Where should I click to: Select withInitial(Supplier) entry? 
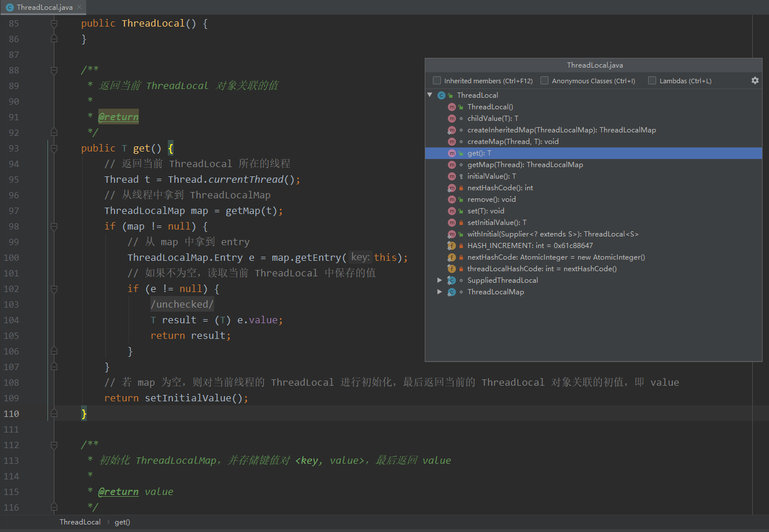coord(594,234)
